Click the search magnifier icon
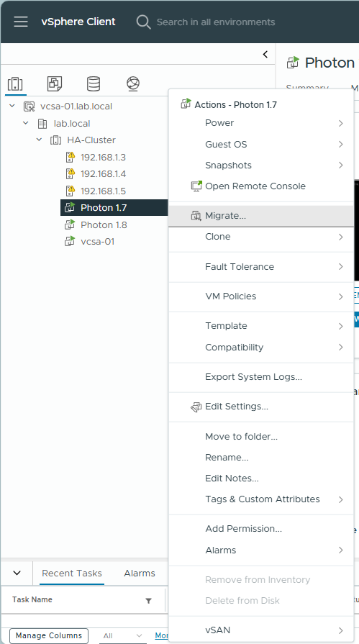The image size is (359, 644). pos(143,22)
